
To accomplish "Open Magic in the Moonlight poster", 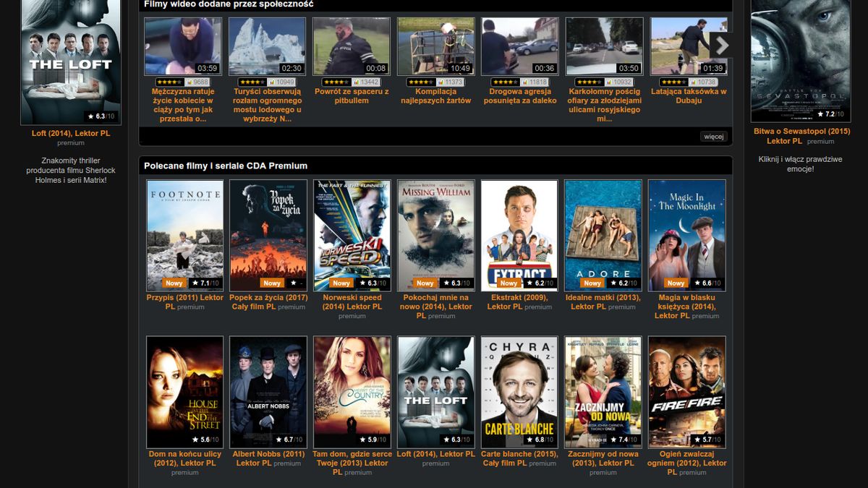I will coord(687,235).
